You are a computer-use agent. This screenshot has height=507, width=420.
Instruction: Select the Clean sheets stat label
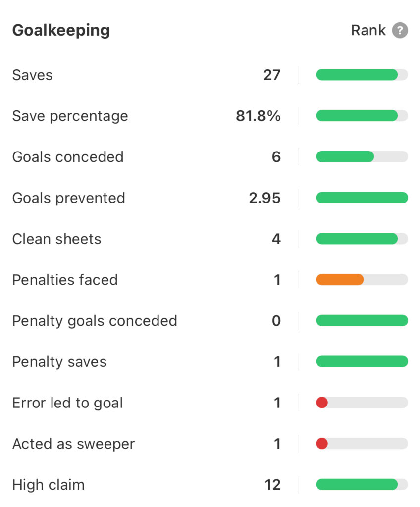(56, 239)
